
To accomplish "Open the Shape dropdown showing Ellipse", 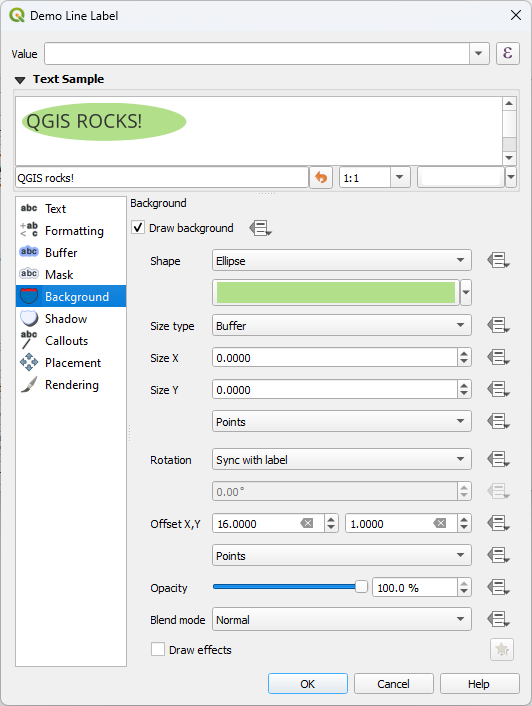I will (342, 261).
